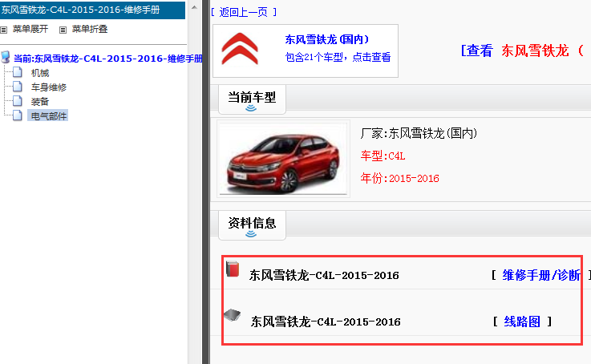Open the 机械 tree item
This screenshot has width=591, height=364.
pos(40,73)
